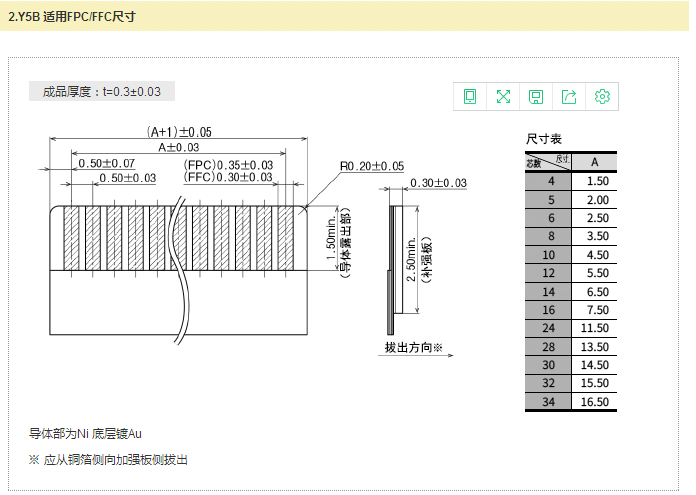The width and height of the screenshot is (696, 495).
Task: Click the 成品厚度 t=0.3±0.03 label
Action: pos(103,91)
